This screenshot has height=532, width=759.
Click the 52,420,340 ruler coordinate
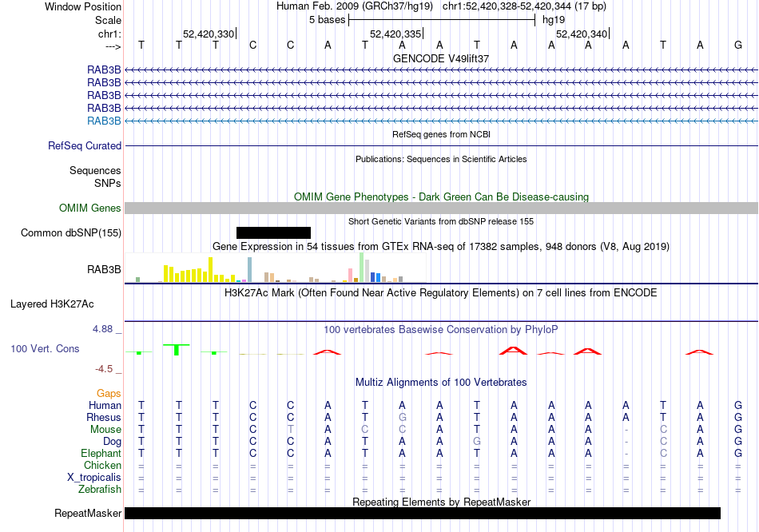[582, 34]
